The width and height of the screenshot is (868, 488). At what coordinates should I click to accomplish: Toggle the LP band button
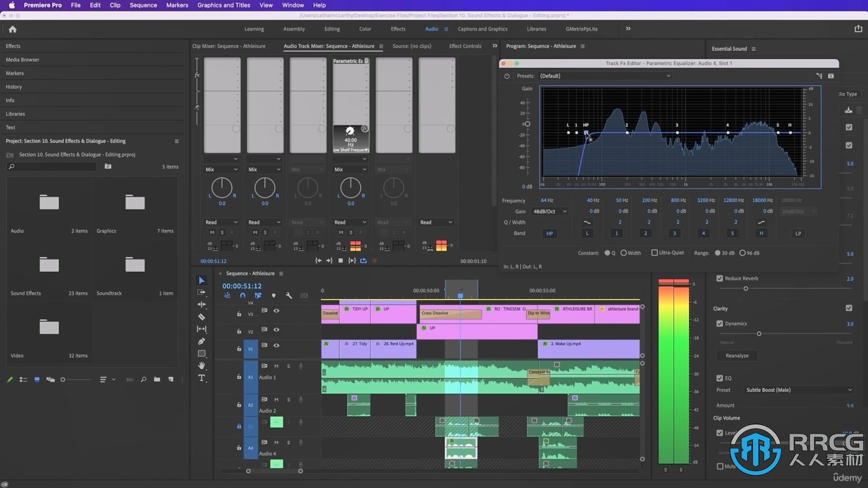click(x=798, y=233)
